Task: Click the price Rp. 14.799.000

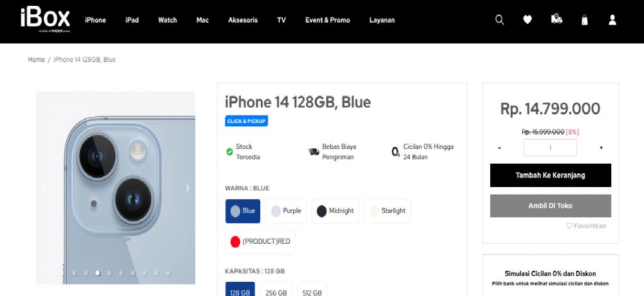Action: point(550,109)
